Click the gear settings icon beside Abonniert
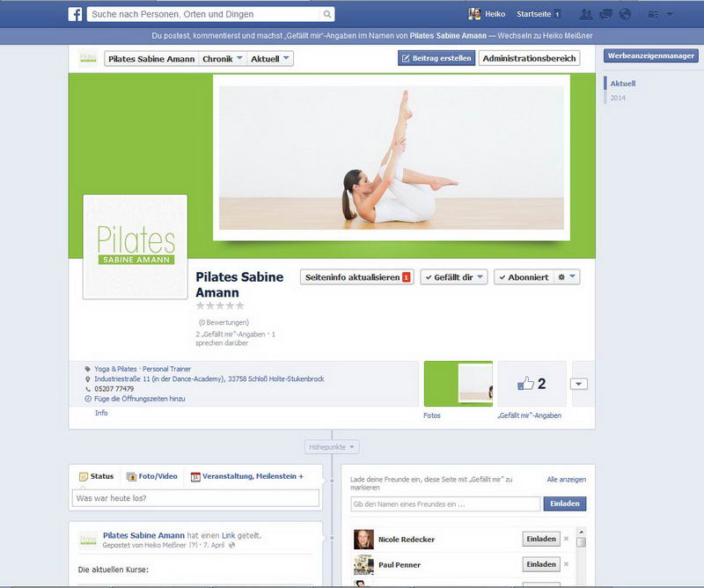This screenshot has height=588, width=704. [x=561, y=277]
